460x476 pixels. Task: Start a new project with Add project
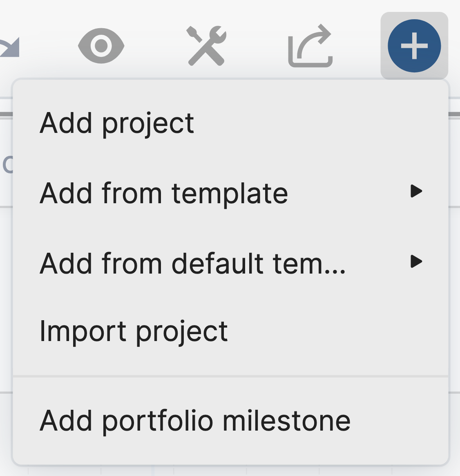pyautogui.click(x=117, y=123)
